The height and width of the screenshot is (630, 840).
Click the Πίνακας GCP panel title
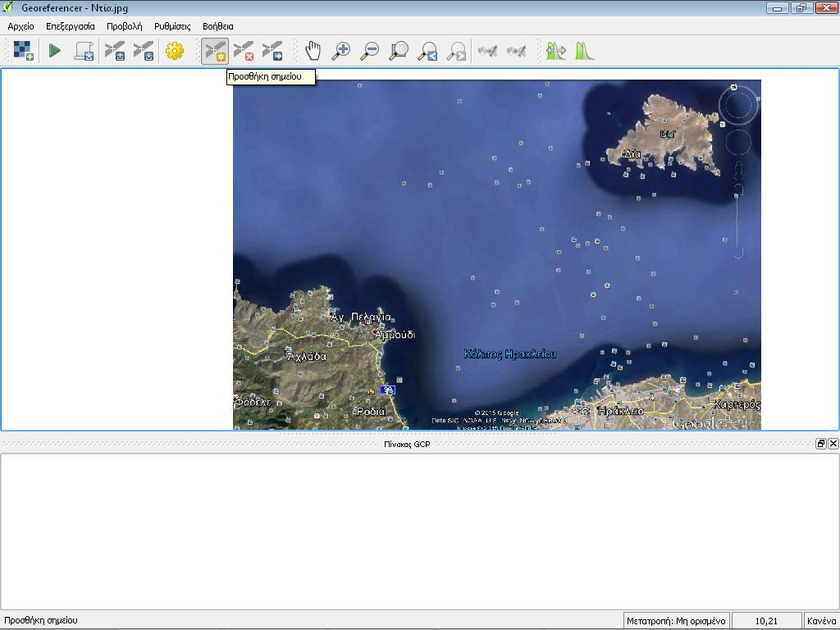(407, 444)
